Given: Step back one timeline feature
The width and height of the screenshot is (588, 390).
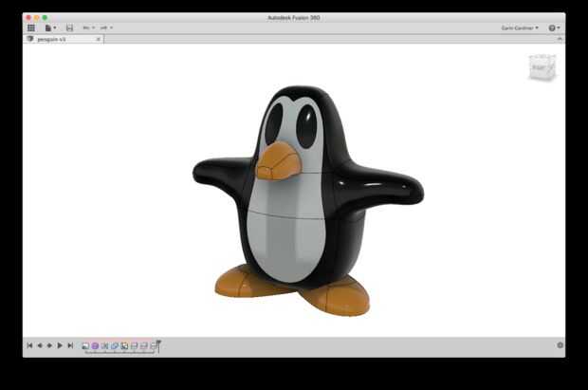Looking at the screenshot, I should click(40, 345).
